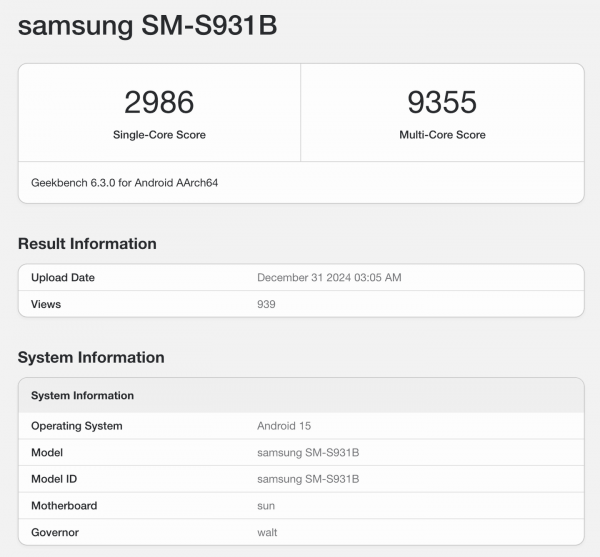Viewport: 600px width, 557px height.
Task: Click the 'samsung SM-S931B' page title
Action: [x=147, y=26]
